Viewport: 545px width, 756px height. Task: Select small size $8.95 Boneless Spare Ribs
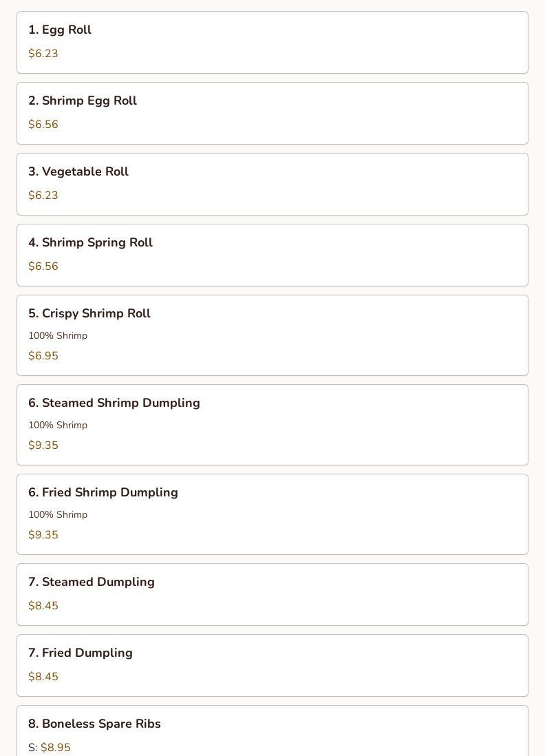tap(55, 748)
